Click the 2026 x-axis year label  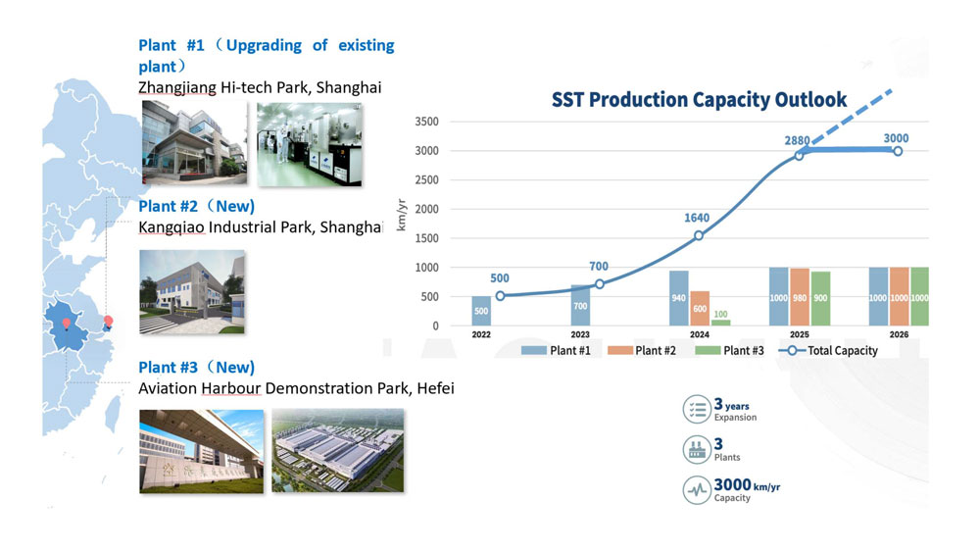899,334
